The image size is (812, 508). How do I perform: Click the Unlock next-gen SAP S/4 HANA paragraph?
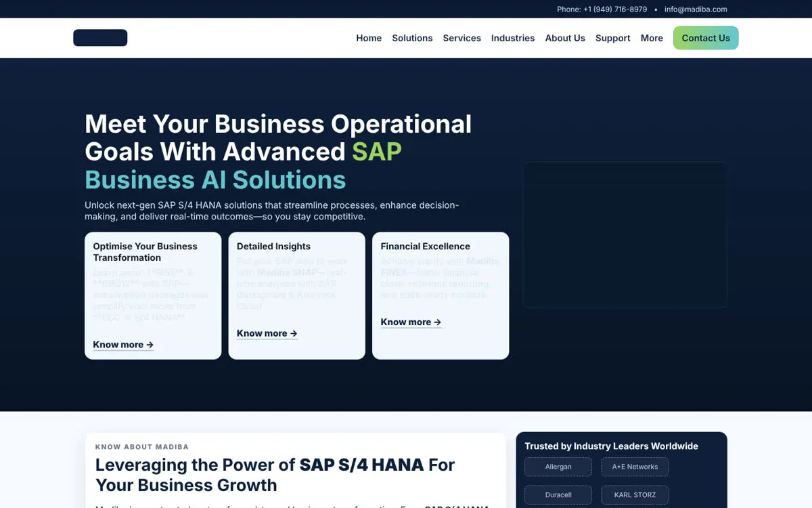pyautogui.click(x=272, y=211)
